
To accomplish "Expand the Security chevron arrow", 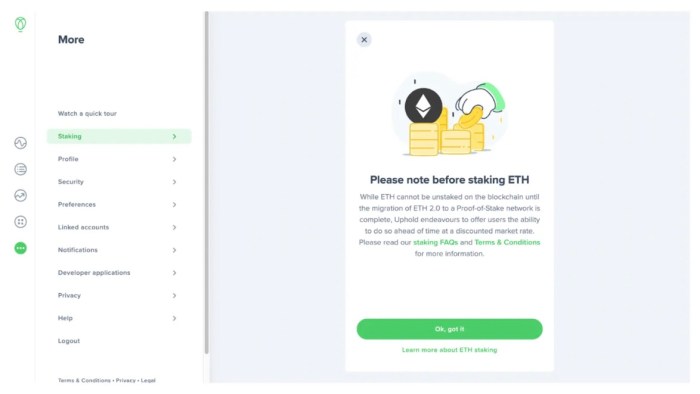I will [174, 182].
